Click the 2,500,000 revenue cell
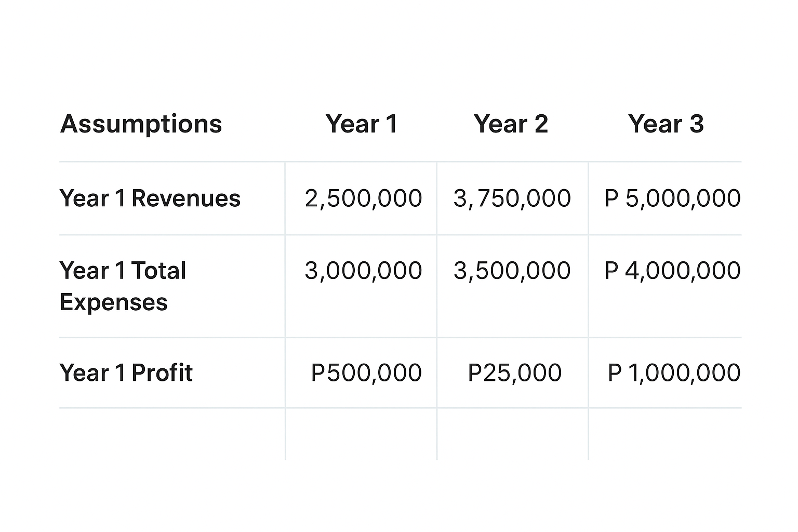Screen dimensions: 798x532 [x=363, y=198]
